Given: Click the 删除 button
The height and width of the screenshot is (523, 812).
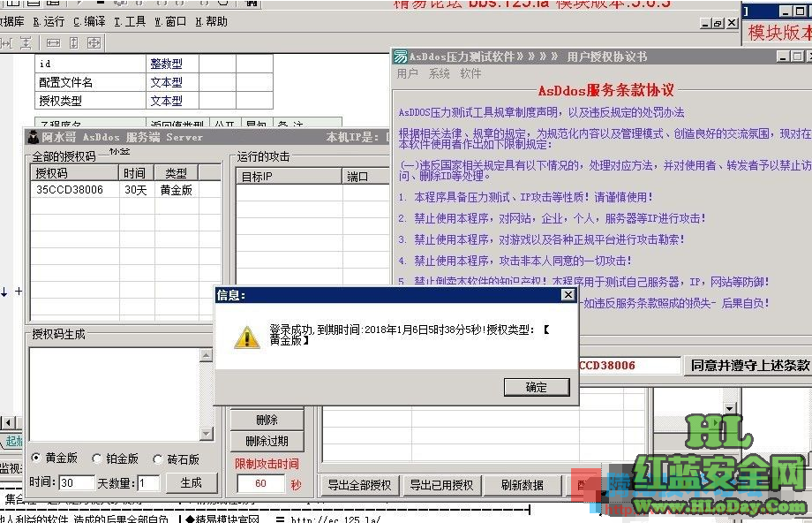Looking at the screenshot, I should [267, 420].
